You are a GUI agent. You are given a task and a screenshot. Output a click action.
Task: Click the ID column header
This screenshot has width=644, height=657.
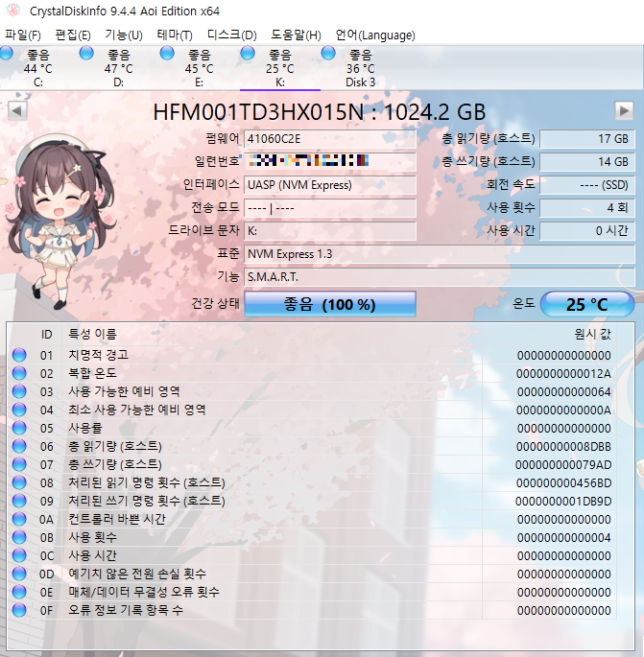(x=46, y=335)
